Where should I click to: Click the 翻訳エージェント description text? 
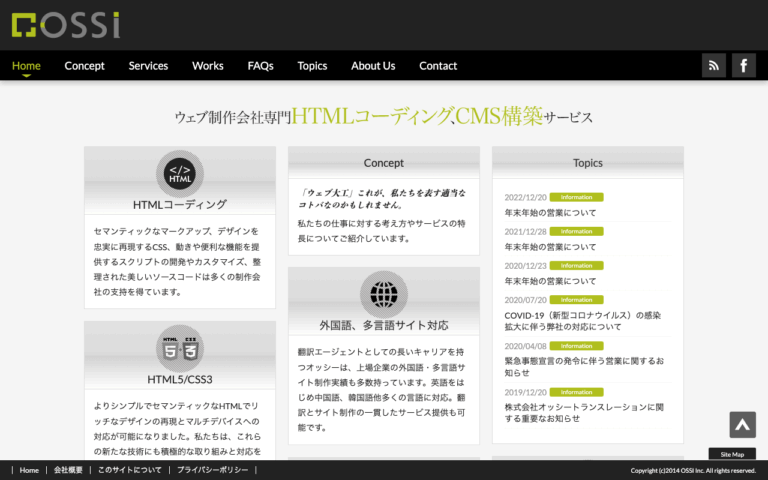tap(382, 390)
